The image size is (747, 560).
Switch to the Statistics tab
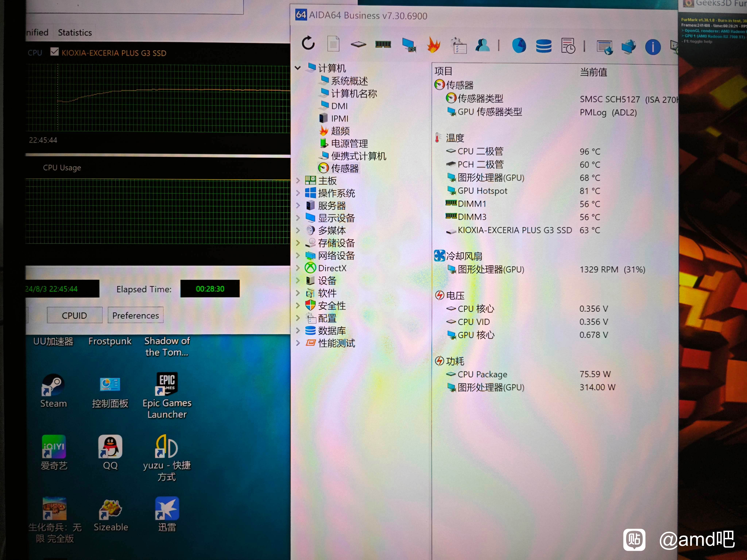(x=75, y=32)
